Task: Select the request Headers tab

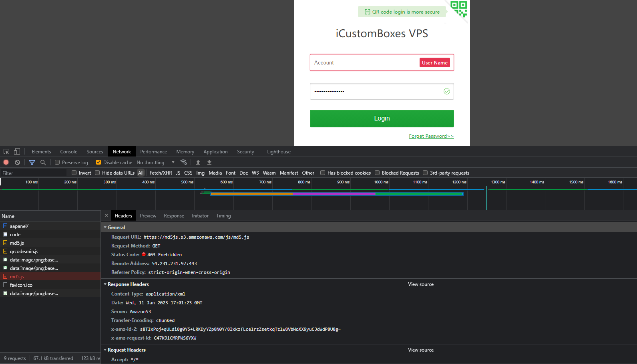Action: [123, 216]
